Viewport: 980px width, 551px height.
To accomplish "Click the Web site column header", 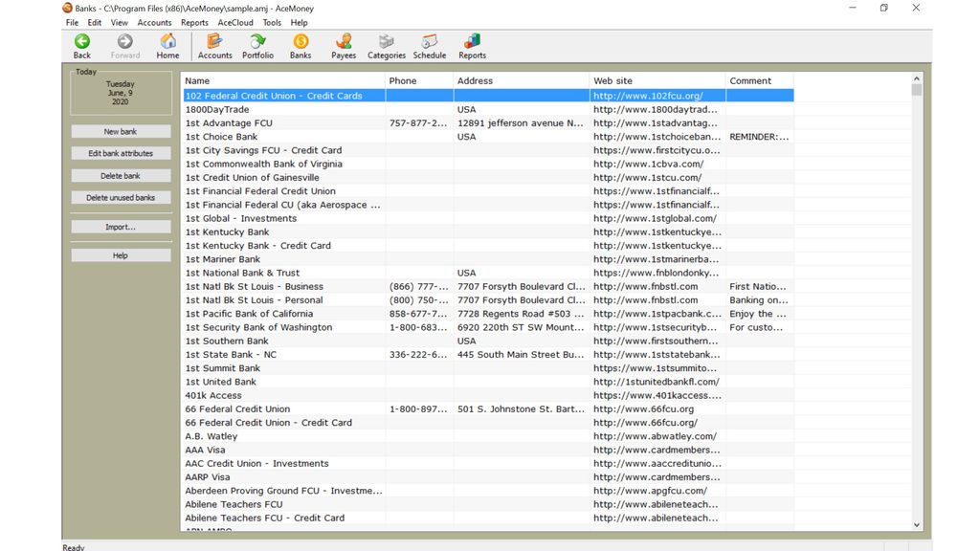I will tap(657, 81).
